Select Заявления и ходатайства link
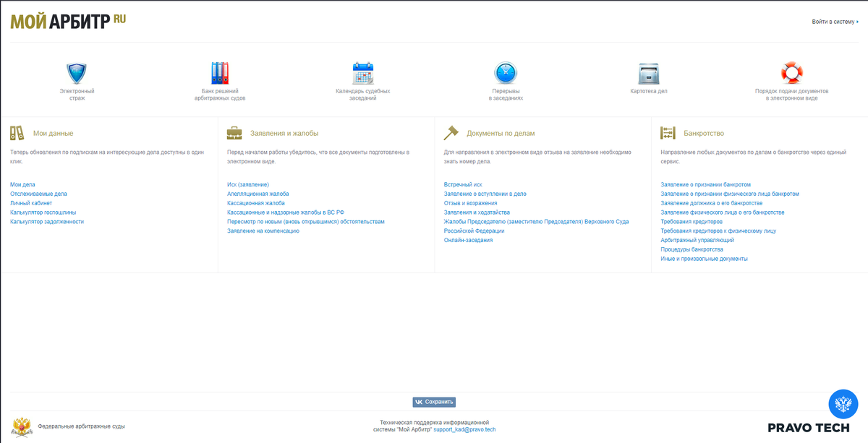This screenshot has height=443, width=868. pyautogui.click(x=477, y=212)
